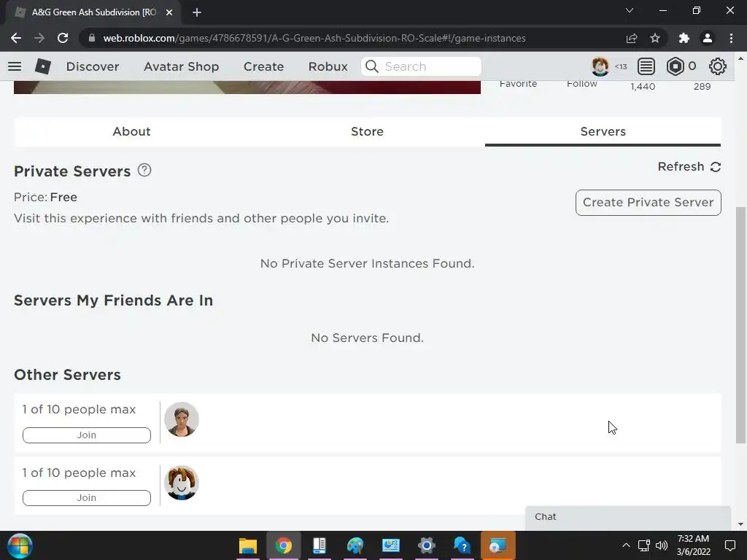The image size is (747, 560).
Task: Switch to the Store tab
Action: coord(368,131)
